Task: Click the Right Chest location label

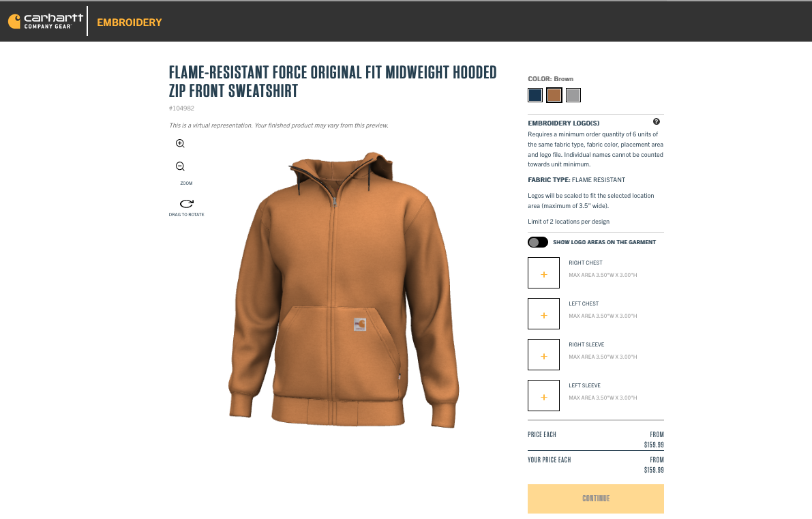Action: click(585, 263)
